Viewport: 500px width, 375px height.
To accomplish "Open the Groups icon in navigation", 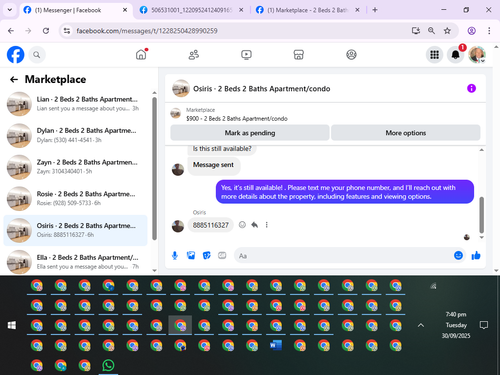I will (351, 54).
